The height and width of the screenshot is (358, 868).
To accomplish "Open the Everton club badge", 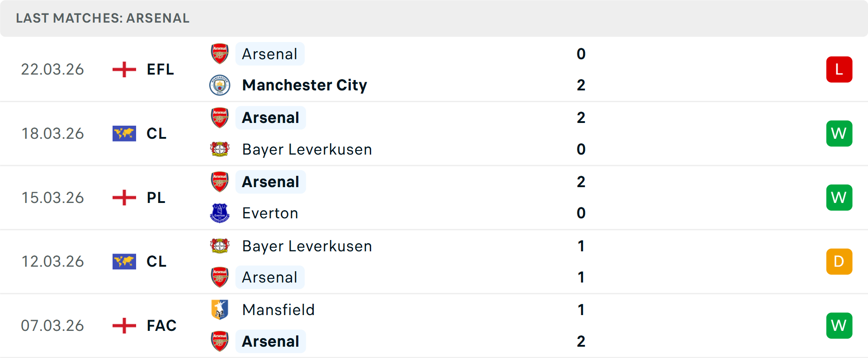I will (220, 213).
